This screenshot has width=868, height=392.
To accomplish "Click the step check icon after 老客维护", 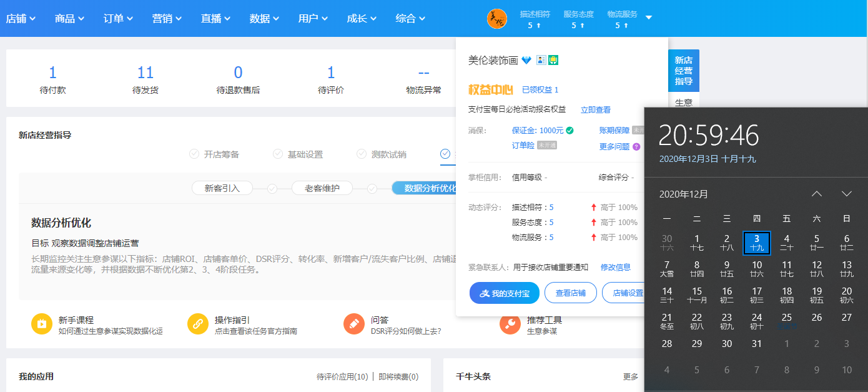I will [x=372, y=188].
